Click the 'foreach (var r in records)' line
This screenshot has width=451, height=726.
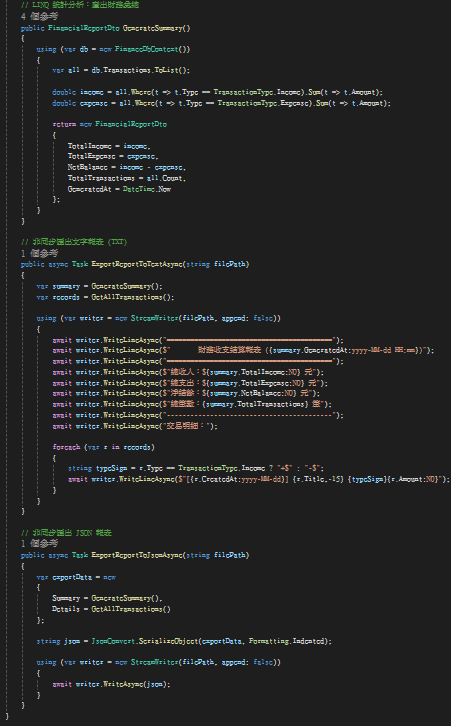coord(103,447)
